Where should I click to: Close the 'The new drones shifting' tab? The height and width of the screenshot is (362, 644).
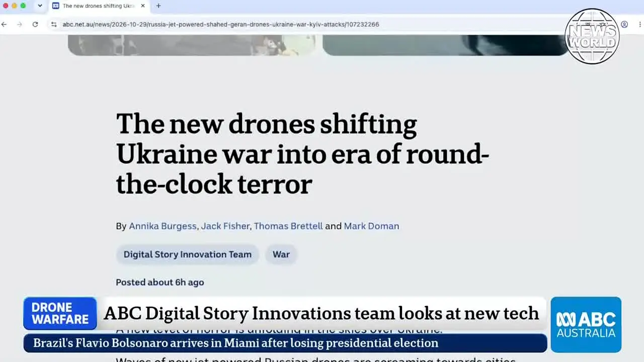143,6
